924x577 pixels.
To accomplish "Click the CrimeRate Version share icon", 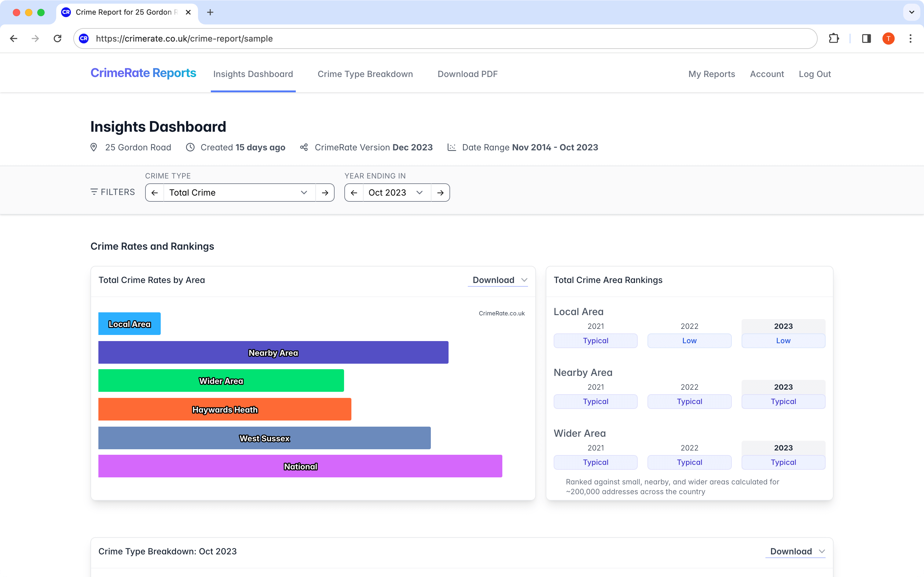I will pos(304,147).
